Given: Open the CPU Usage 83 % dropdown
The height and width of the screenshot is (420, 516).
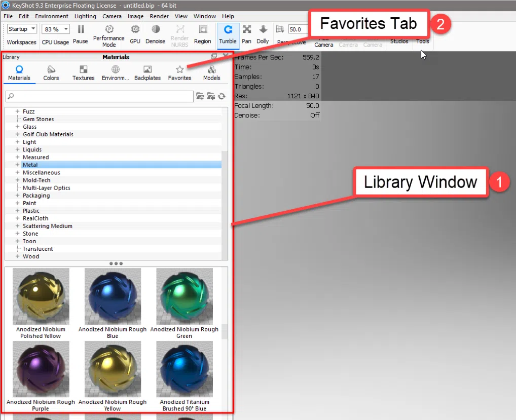Looking at the screenshot, I should (x=56, y=29).
